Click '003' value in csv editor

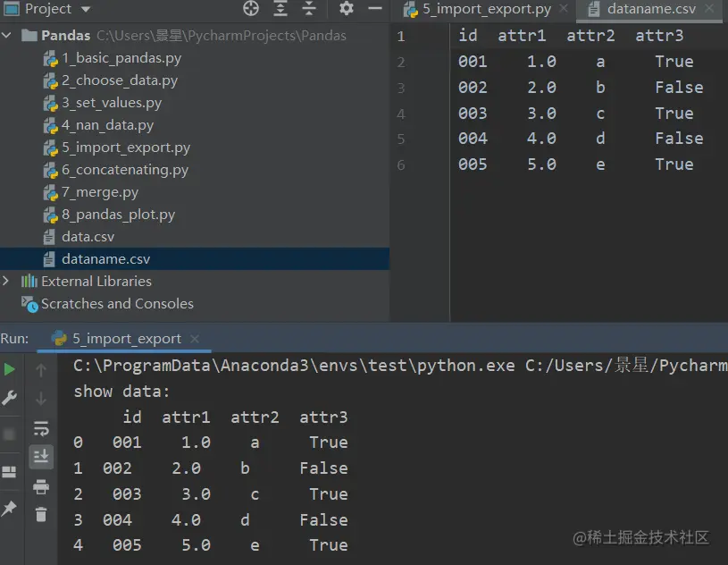[x=473, y=114]
